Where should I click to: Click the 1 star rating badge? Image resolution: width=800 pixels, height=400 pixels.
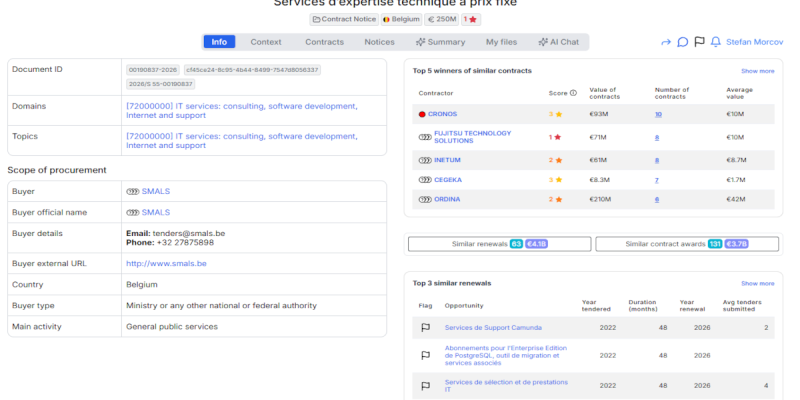tap(470, 19)
